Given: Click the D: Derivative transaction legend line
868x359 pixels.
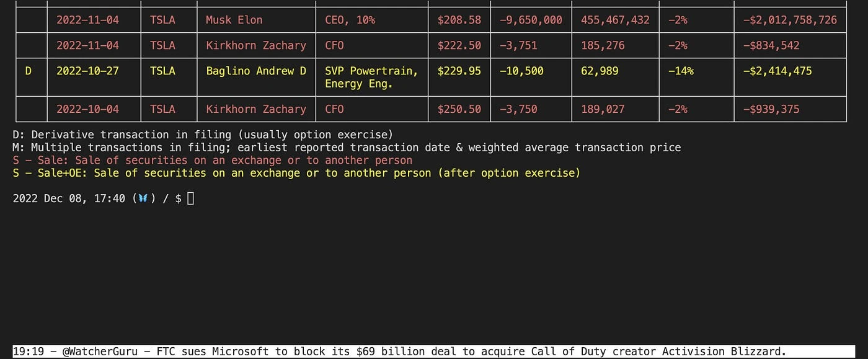Looking at the screenshot, I should tap(203, 135).
